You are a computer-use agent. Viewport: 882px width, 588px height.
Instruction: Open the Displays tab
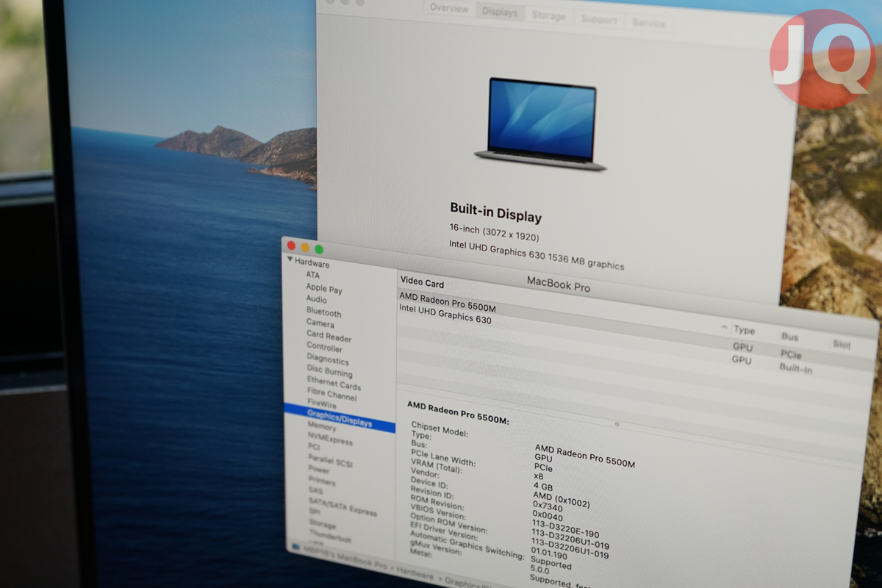click(500, 12)
